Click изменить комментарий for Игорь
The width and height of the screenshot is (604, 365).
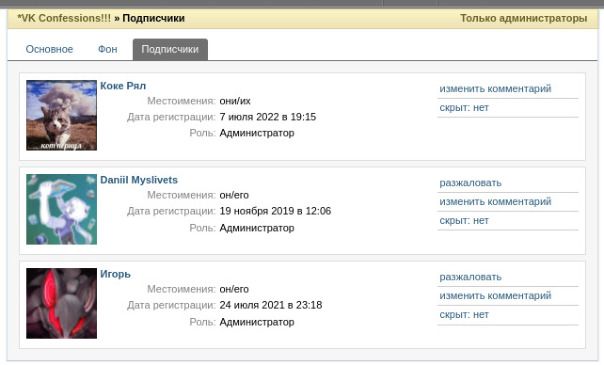pos(495,295)
